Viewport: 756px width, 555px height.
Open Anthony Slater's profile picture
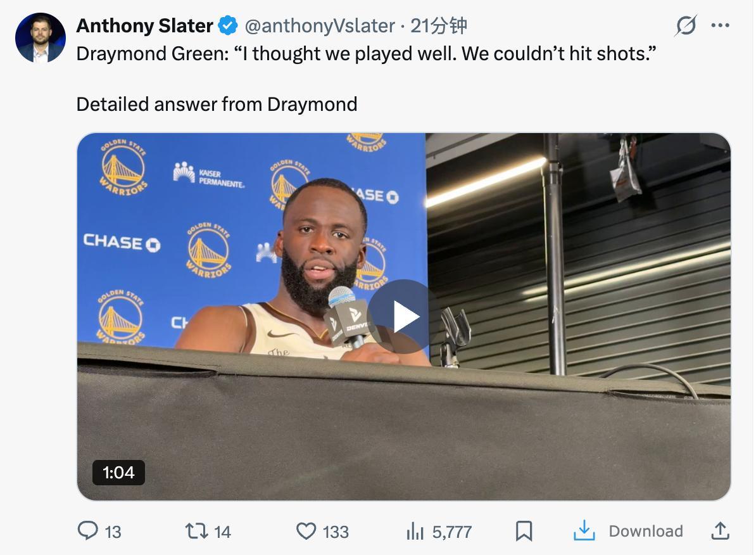pos(41,37)
